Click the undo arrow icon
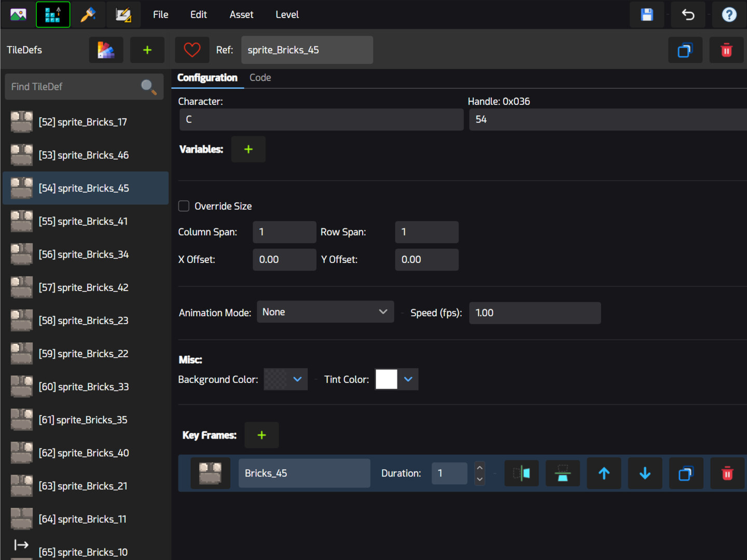The height and width of the screenshot is (560, 747). tap(688, 15)
